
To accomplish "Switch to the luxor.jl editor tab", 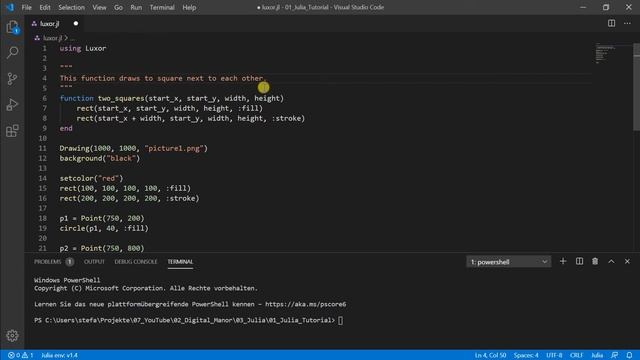I will coord(49,24).
